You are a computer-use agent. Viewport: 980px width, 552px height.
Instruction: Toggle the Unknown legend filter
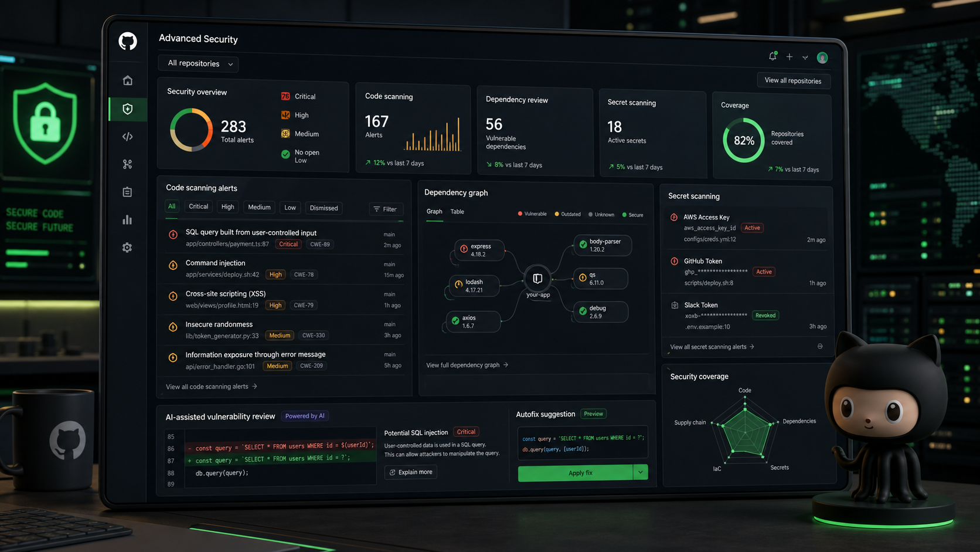601,215
